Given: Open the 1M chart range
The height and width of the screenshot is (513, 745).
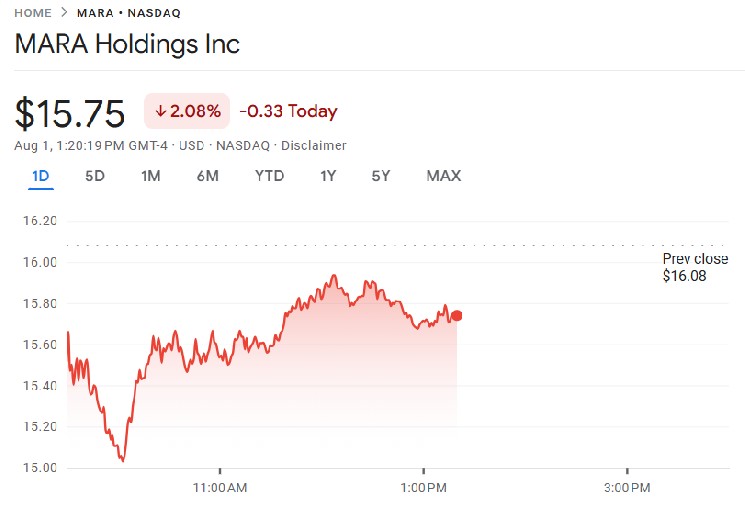Looking at the screenshot, I should [151, 176].
